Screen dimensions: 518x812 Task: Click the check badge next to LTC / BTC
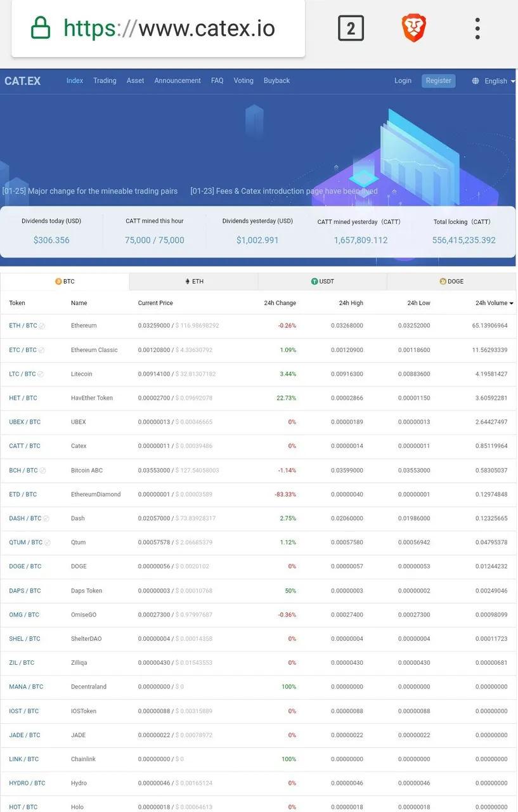click(x=41, y=374)
